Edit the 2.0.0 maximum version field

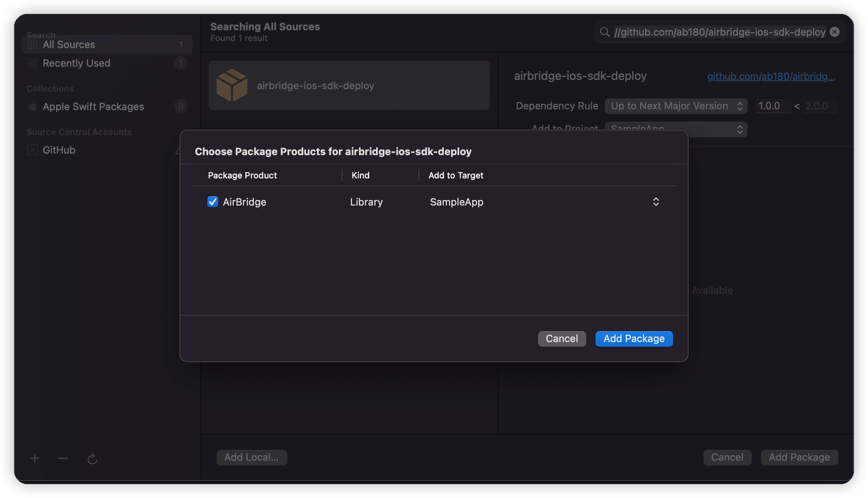point(819,106)
